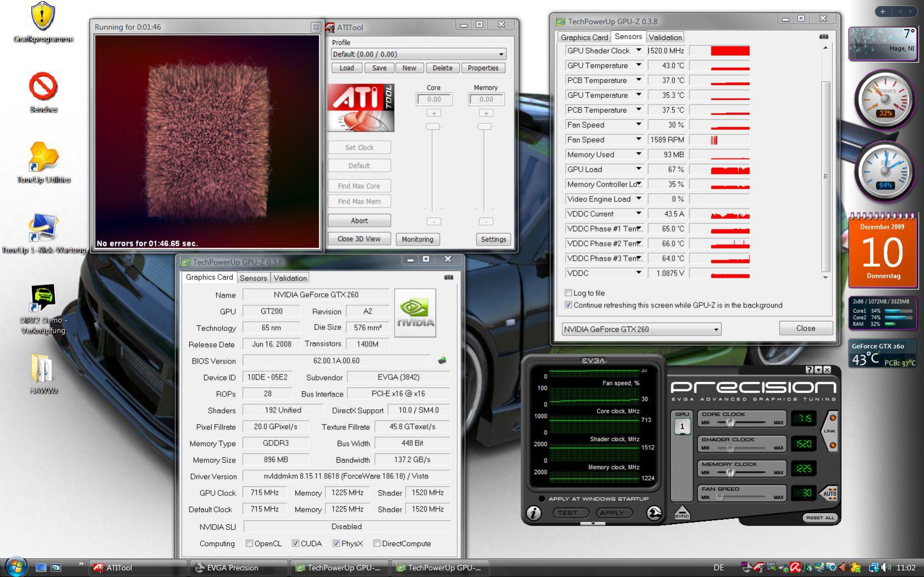Open the EVGA Precision info button
924x577 pixels.
pyautogui.click(x=533, y=513)
